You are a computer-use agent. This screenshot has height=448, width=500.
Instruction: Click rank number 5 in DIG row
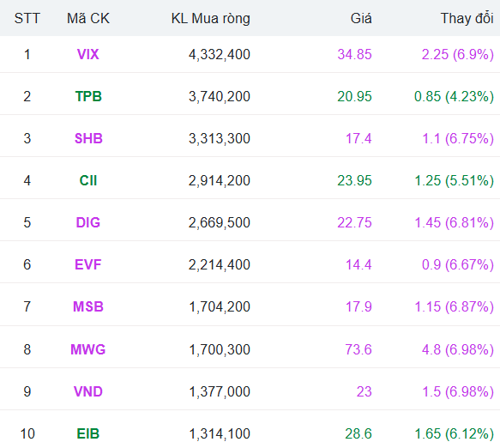tap(27, 222)
